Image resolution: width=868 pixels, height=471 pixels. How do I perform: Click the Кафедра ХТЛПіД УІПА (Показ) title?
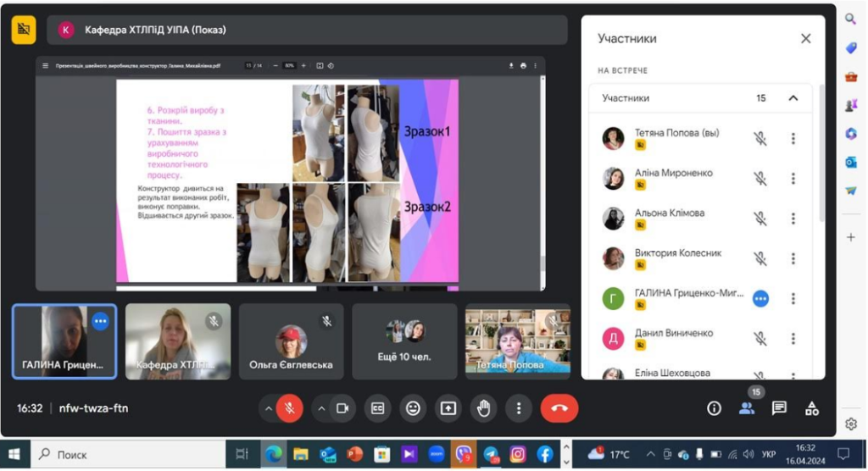pos(155,30)
